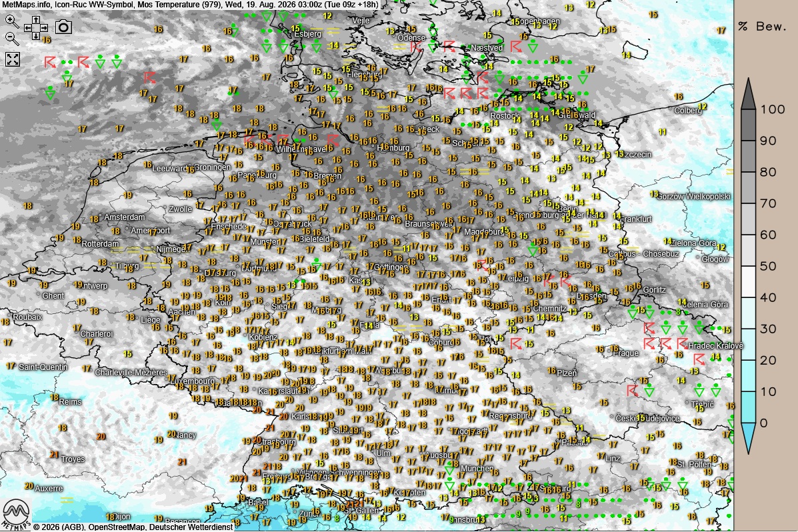Viewport: 798px width, 532px height.
Task: Click the Charleville-Mézières city label
Action: click(131, 373)
